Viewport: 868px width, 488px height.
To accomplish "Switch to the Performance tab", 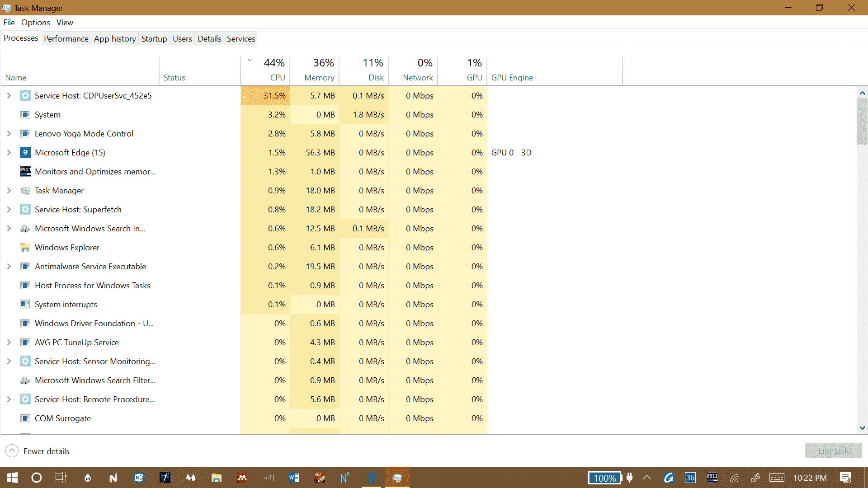I will (x=66, y=38).
